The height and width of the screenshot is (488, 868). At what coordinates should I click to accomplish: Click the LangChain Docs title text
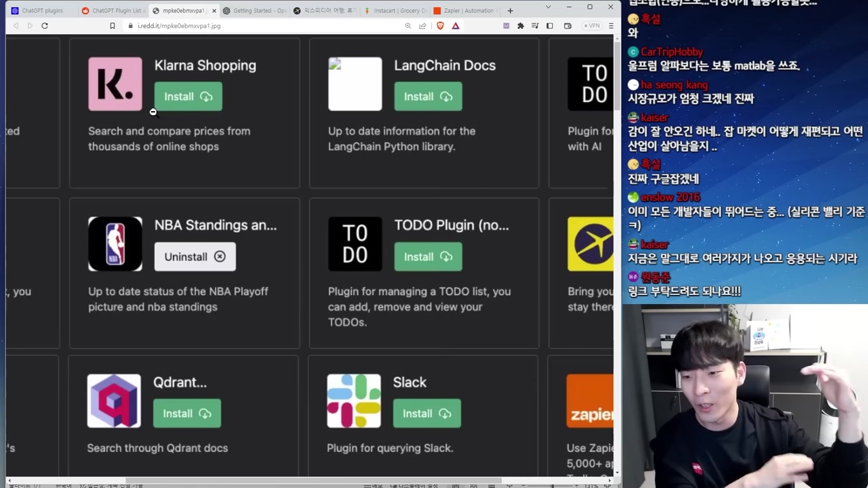pos(445,65)
